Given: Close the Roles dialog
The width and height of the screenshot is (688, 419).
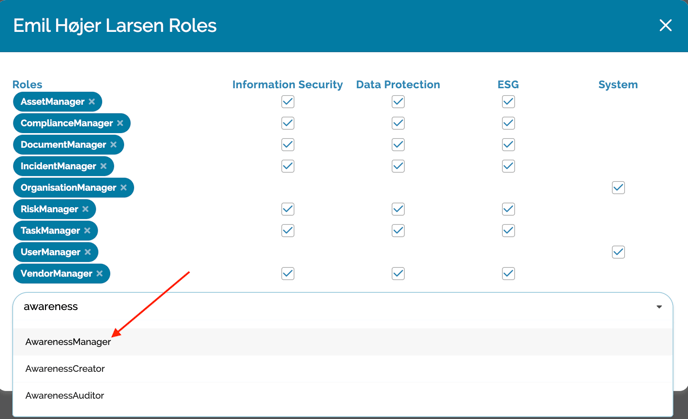Looking at the screenshot, I should click(x=665, y=25).
